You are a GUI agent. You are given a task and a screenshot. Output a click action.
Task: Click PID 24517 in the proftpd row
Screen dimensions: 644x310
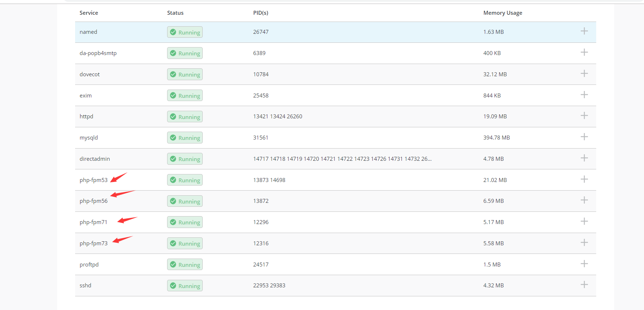(261, 265)
